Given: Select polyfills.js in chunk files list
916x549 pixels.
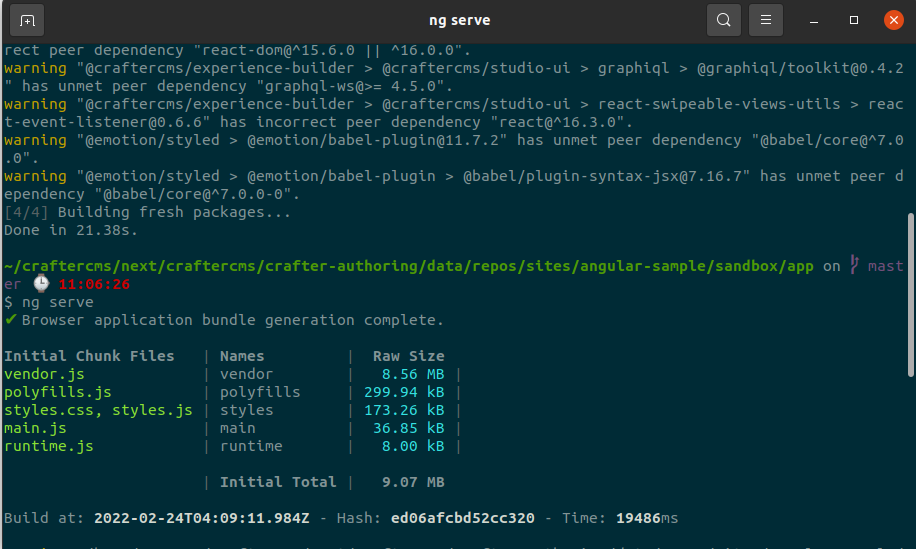Looking at the screenshot, I should coord(58,392).
